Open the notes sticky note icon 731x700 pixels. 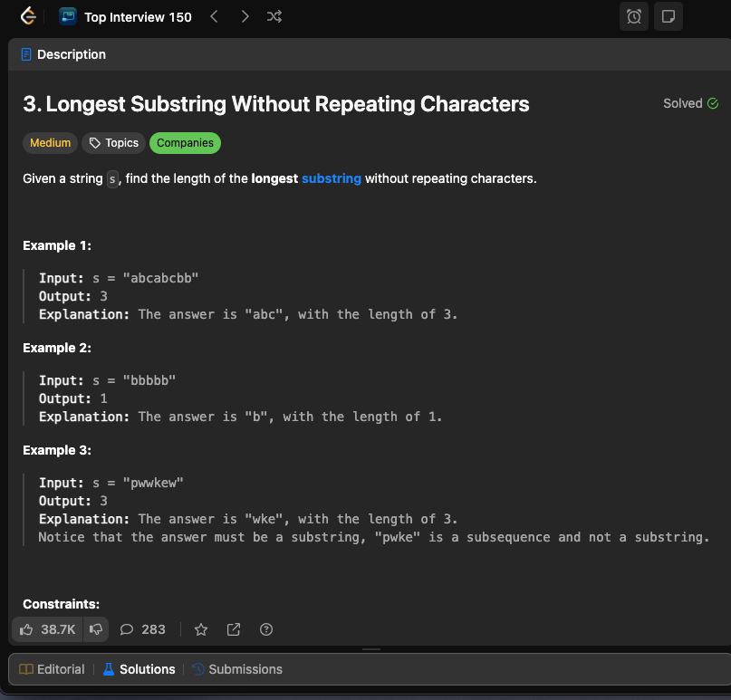[668, 17]
